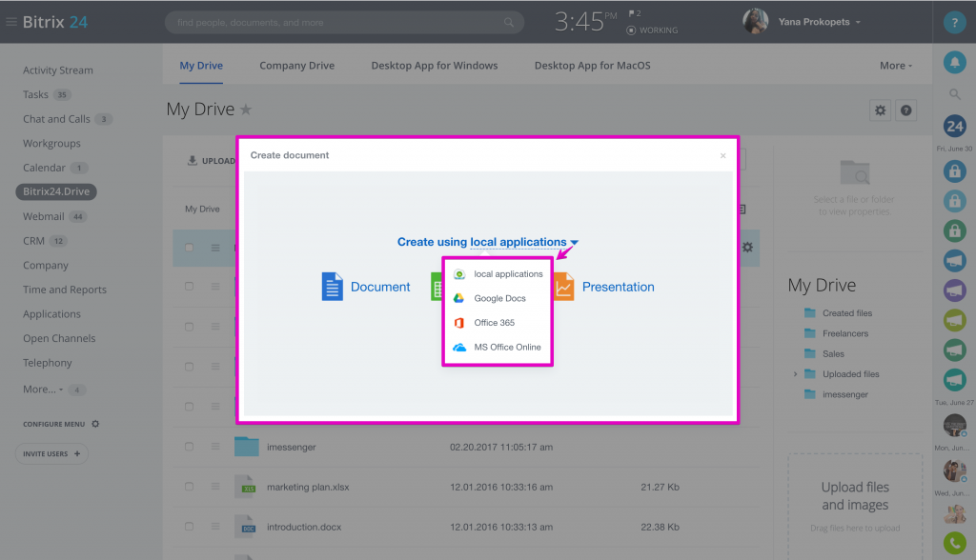Select the marketing plan.xlsx checkbox
Image resolution: width=976 pixels, height=560 pixels.
(190, 487)
